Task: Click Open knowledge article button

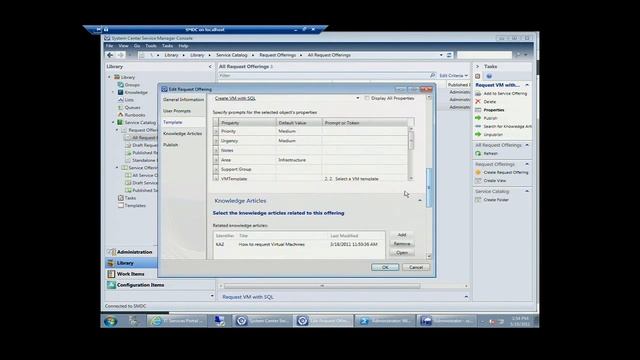Action: (x=402, y=253)
